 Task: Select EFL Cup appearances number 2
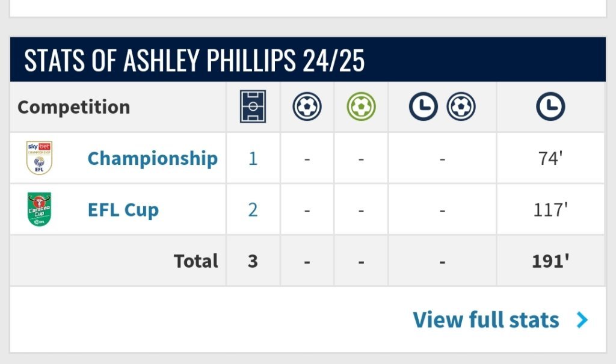pos(253,210)
